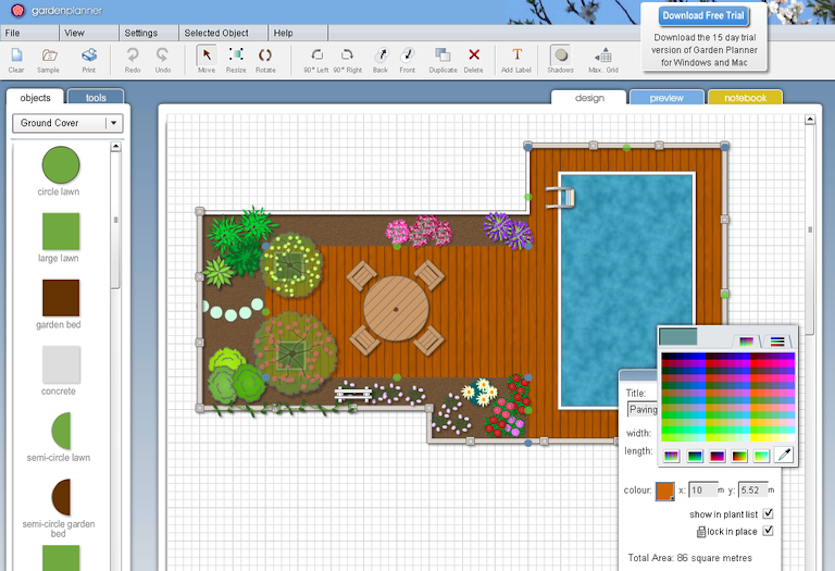
Task: Click the round table in the garden
Action: click(x=396, y=308)
